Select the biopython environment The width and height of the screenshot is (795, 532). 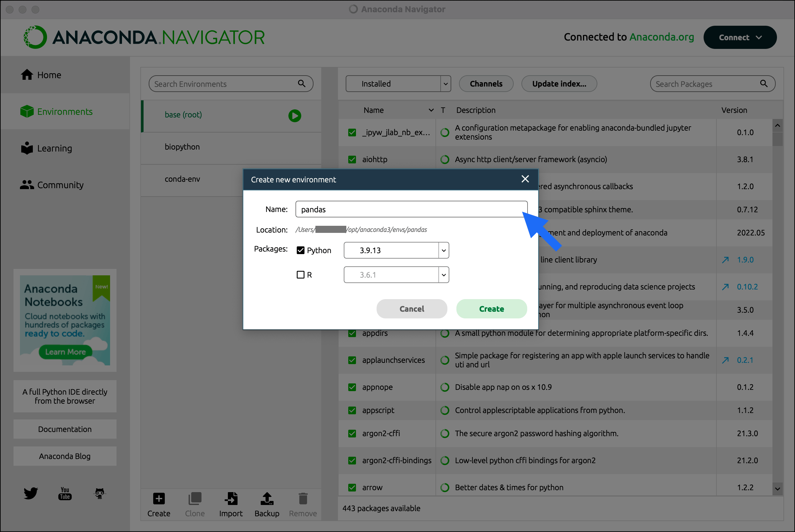pyautogui.click(x=231, y=148)
